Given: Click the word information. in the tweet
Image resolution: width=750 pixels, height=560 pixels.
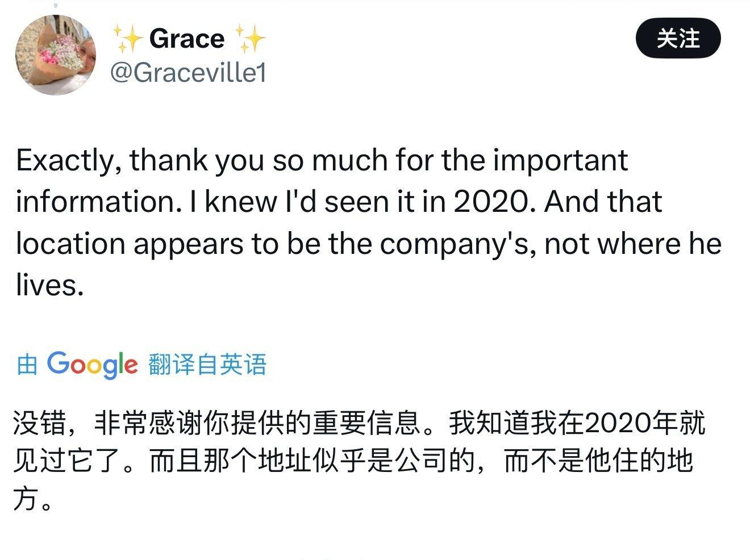Looking at the screenshot, I should [95, 202].
